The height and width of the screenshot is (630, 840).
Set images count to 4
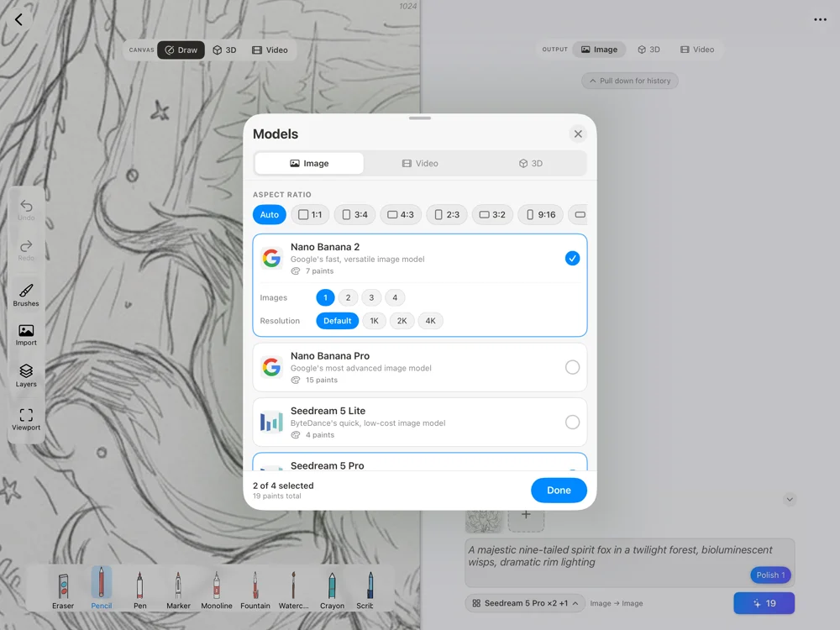point(395,298)
